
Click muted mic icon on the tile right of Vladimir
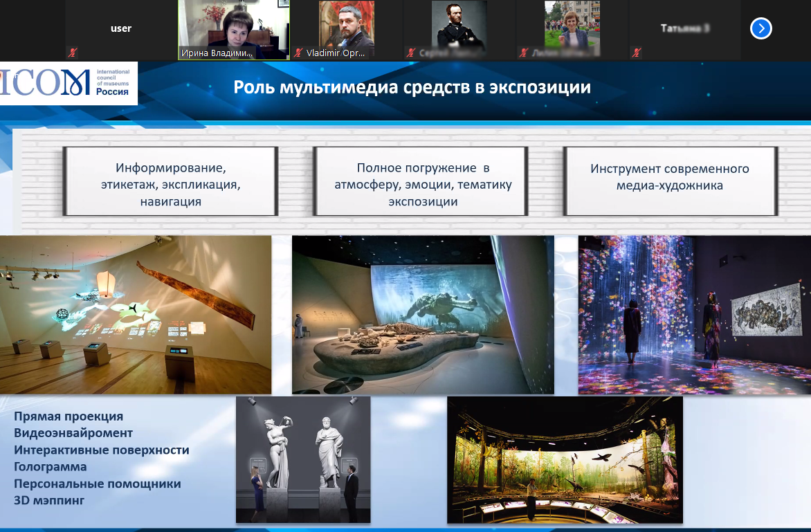[410, 53]
